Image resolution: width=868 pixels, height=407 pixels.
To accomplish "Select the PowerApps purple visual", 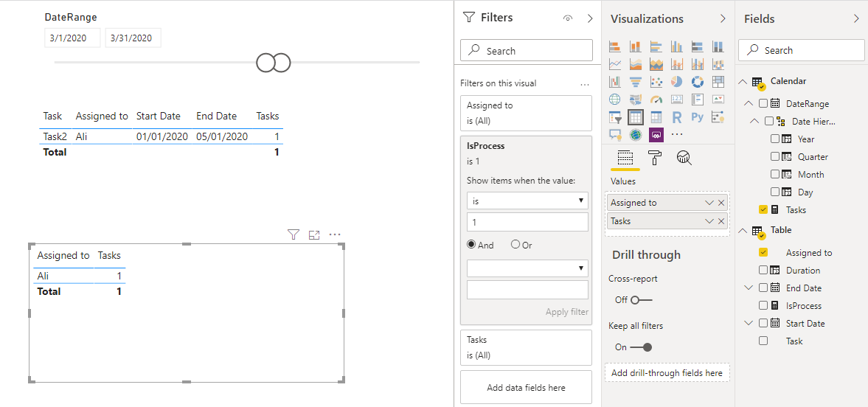I will click(656, 134).
